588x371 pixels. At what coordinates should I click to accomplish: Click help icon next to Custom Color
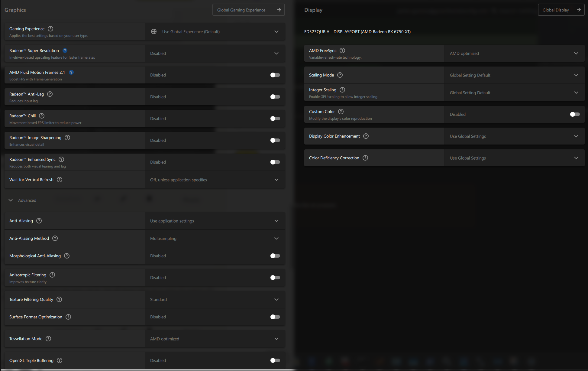341,112
